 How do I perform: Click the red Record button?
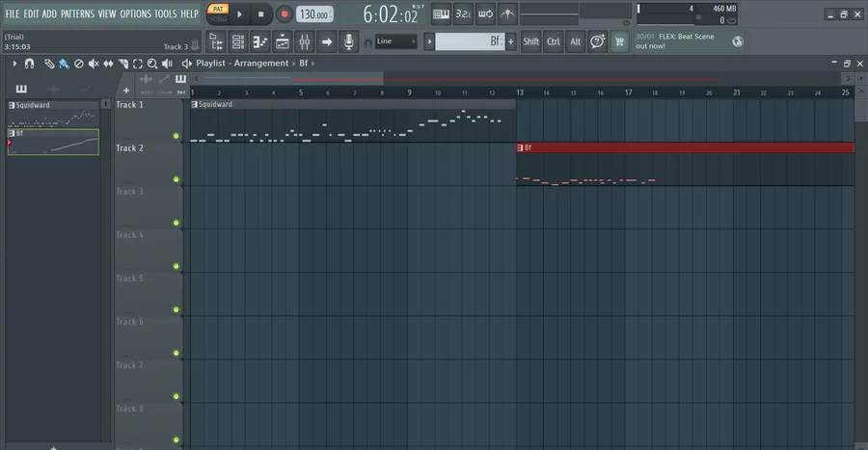coord(285,14)
